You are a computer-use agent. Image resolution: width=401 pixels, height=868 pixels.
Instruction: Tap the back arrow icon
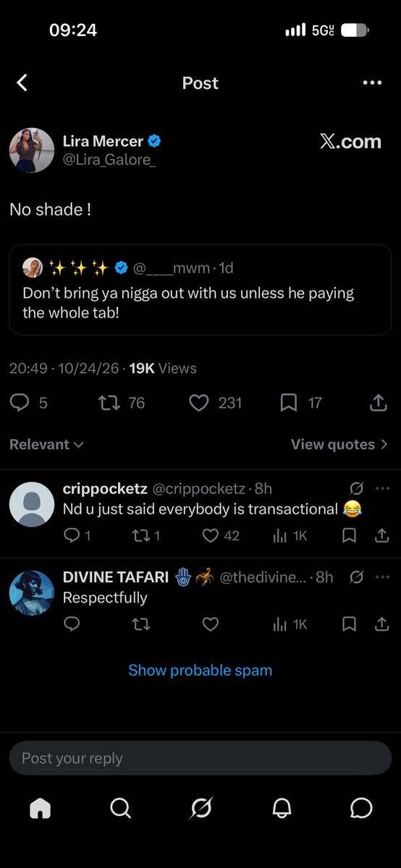(x=22, y=83)
